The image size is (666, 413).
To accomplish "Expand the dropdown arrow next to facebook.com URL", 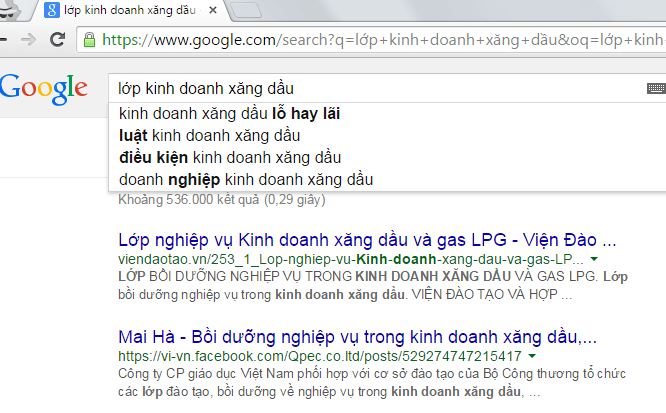I will tap(532, 356).
